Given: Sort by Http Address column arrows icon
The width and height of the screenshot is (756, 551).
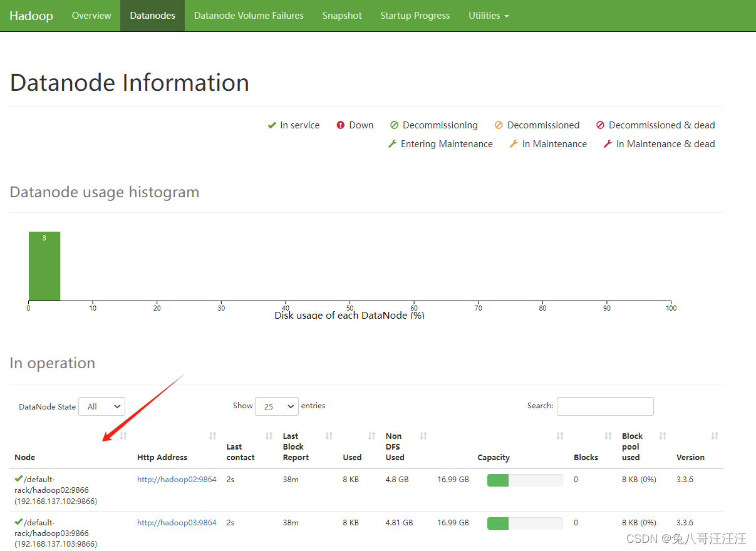Looking at the screenshot, I should pos(213,436).
